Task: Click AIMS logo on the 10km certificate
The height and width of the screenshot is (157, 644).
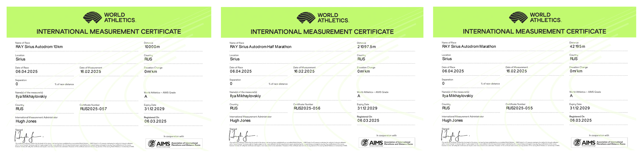Action: coord(174,144)
